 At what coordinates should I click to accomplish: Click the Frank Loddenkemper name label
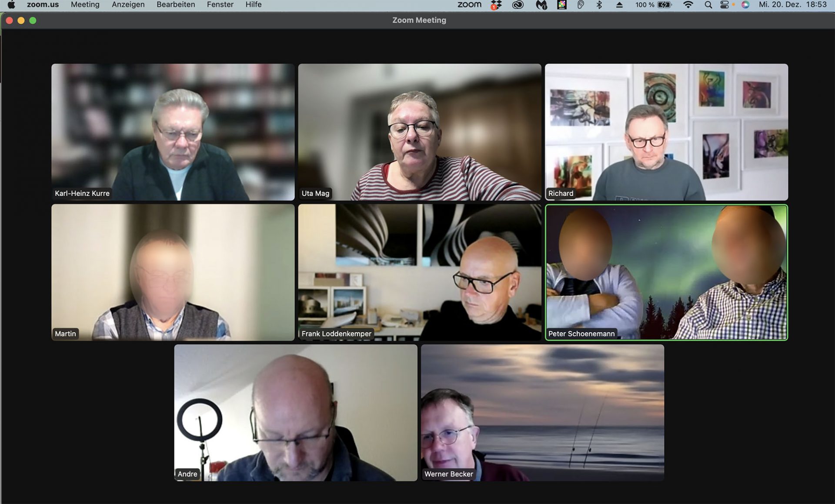coord(336,334)
